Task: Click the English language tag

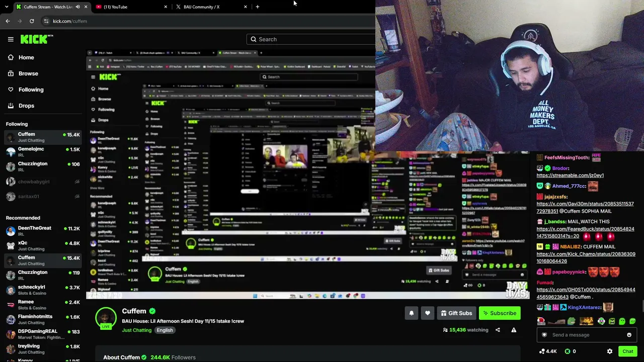Action: [x=165, y=330]
